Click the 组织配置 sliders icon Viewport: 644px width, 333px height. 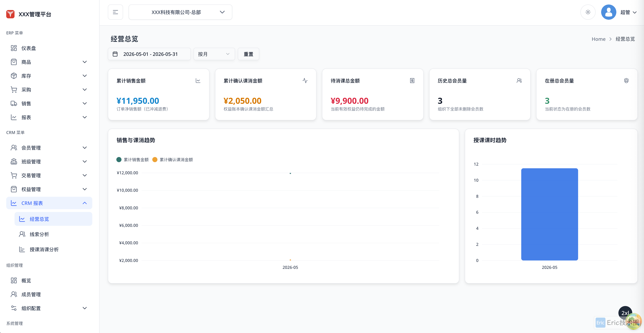pos(14,308)
